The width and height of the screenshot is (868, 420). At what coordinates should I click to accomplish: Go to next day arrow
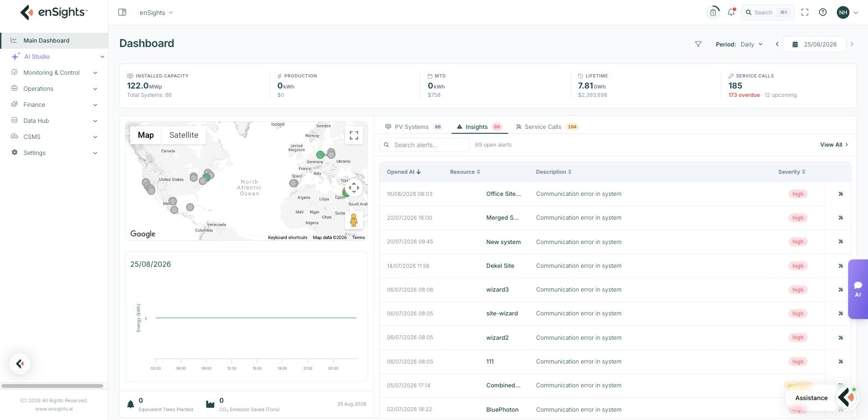coord(852,44)
